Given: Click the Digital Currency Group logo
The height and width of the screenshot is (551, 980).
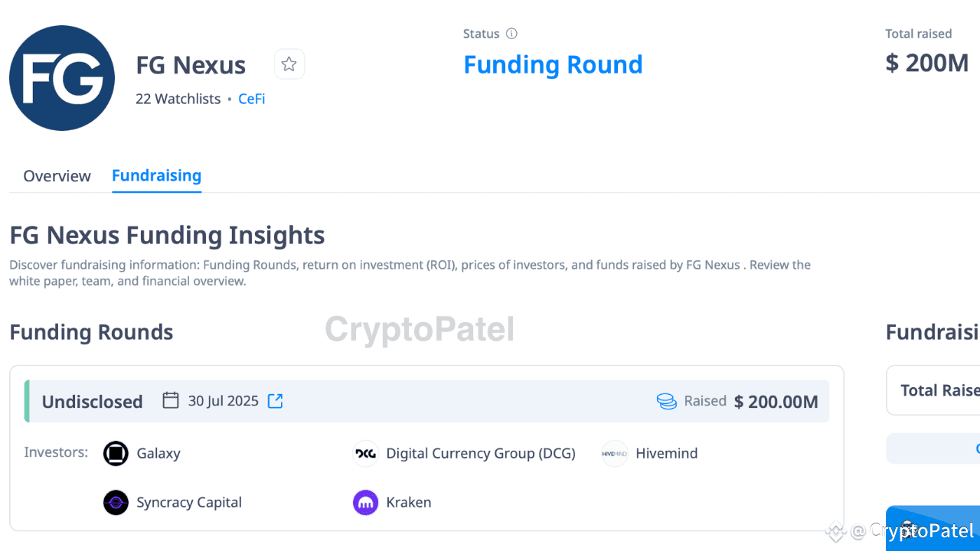Looking at the screenshot, I should (365, 453).
